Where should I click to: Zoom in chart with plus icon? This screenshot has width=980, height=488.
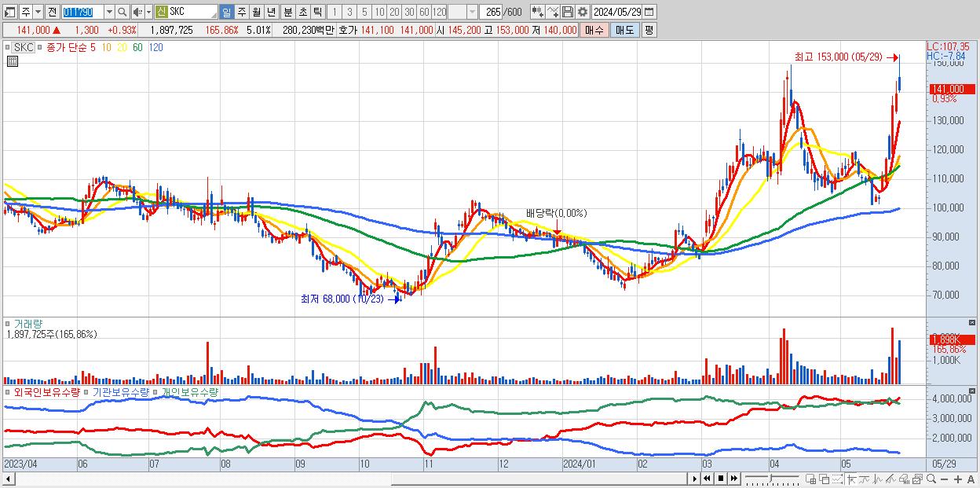(958, 479)
